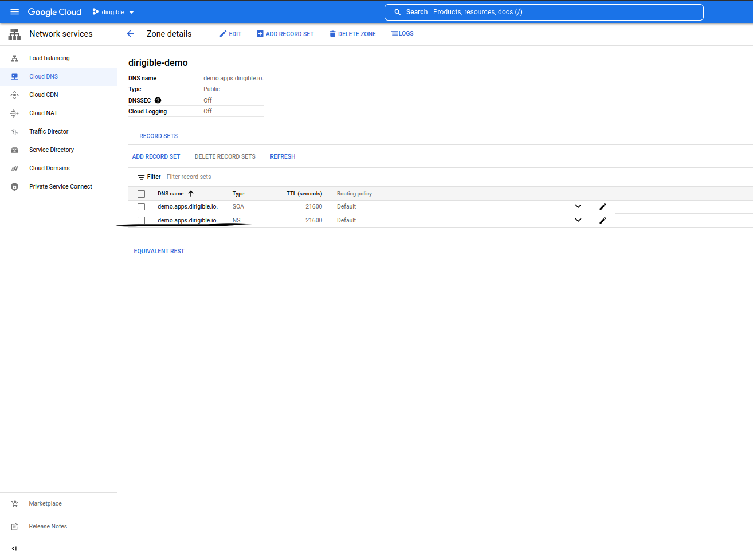The image size is (753, 560).
Task: Open the dirigible project selector dropdown
Action: (x=113, y=12)
